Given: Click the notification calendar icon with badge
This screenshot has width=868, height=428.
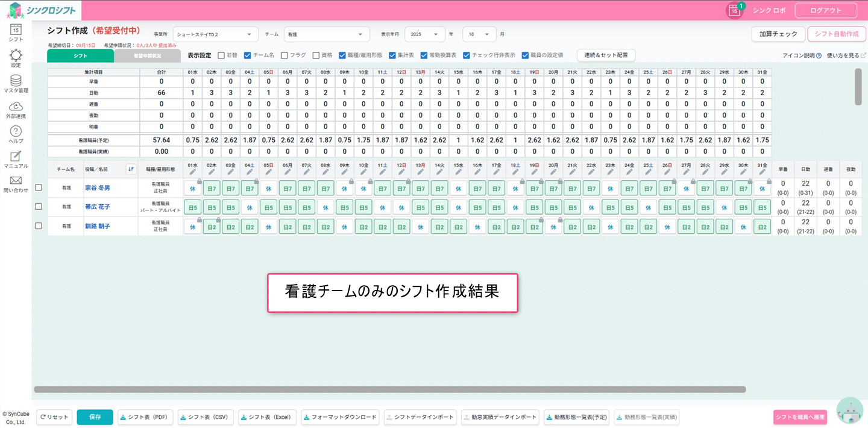Looking at the screenshot, I should pyautogui.click(x=734, y=10).
